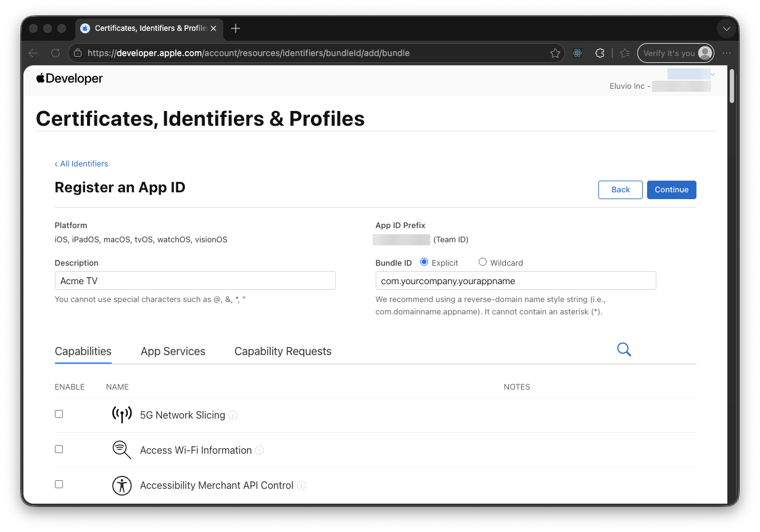
Task: Open a new tab with plus button
Action: click(235, 28)
